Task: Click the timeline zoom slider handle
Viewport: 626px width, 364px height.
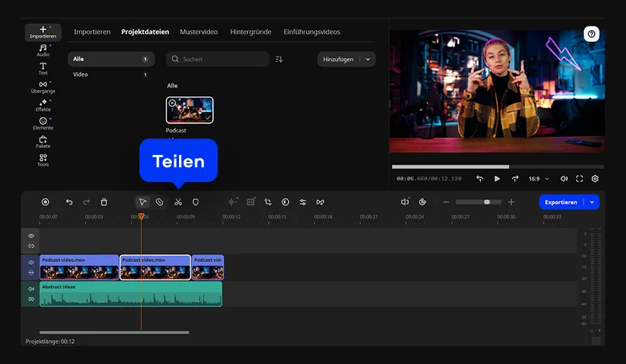Action: [x=487, y=202]
